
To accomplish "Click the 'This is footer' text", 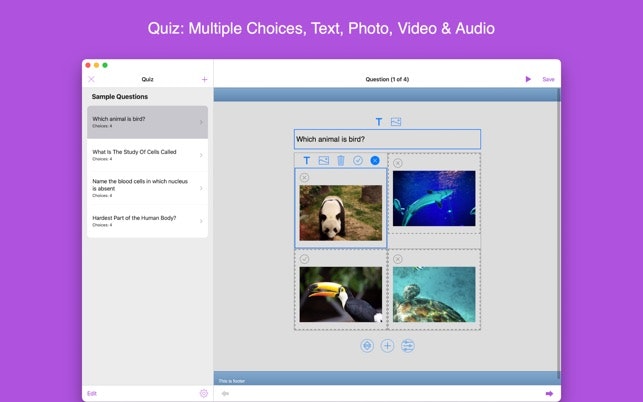I will point(232,381).
